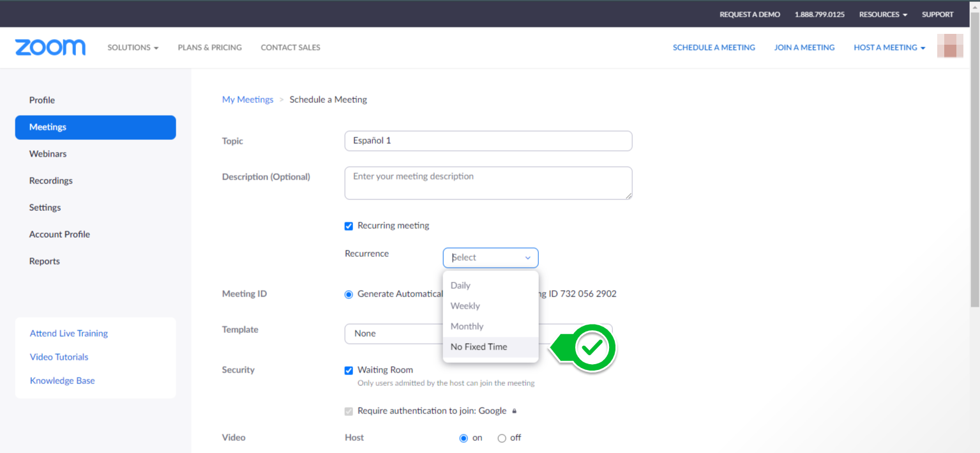Expand the Host a Meeting dropdown
Image resolution: width=980 pixels, height=453 pixels.
tap(889, 47)
